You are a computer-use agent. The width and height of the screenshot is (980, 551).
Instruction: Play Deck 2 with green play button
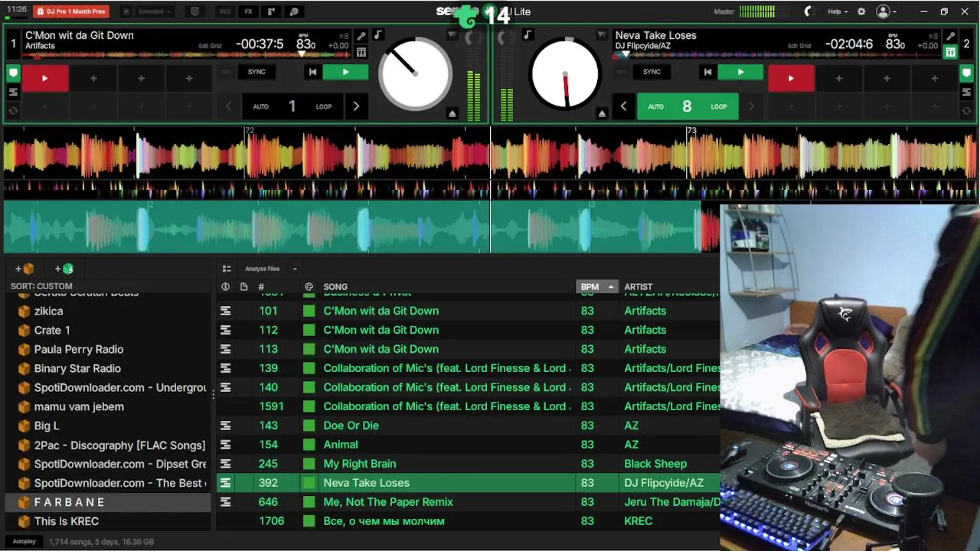(740, 72)
